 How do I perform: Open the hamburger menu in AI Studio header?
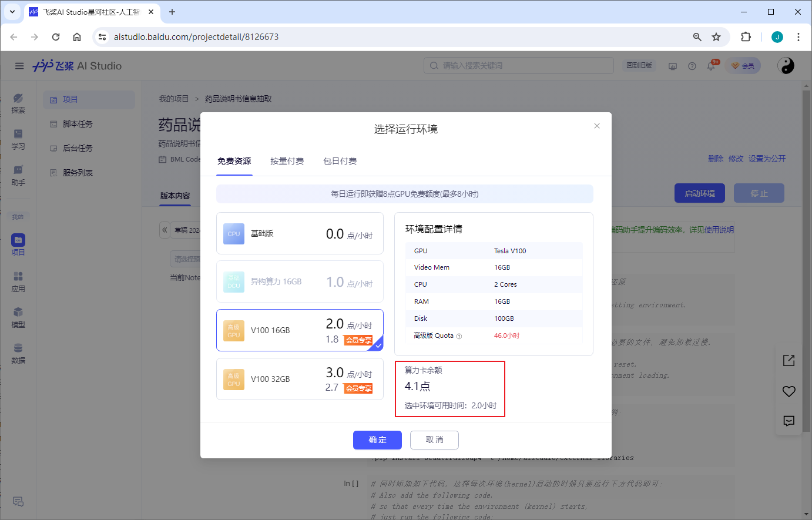click(19, 66)
